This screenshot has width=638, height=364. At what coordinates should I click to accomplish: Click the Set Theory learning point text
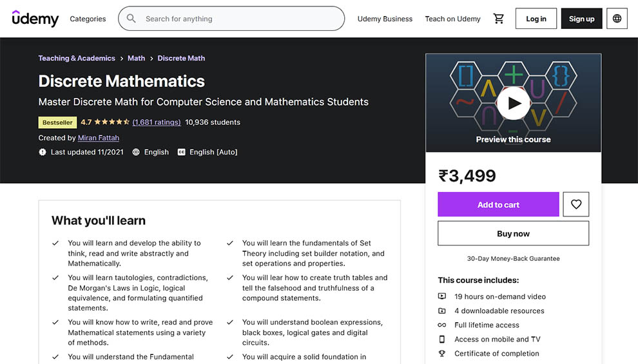coord(313,253)
